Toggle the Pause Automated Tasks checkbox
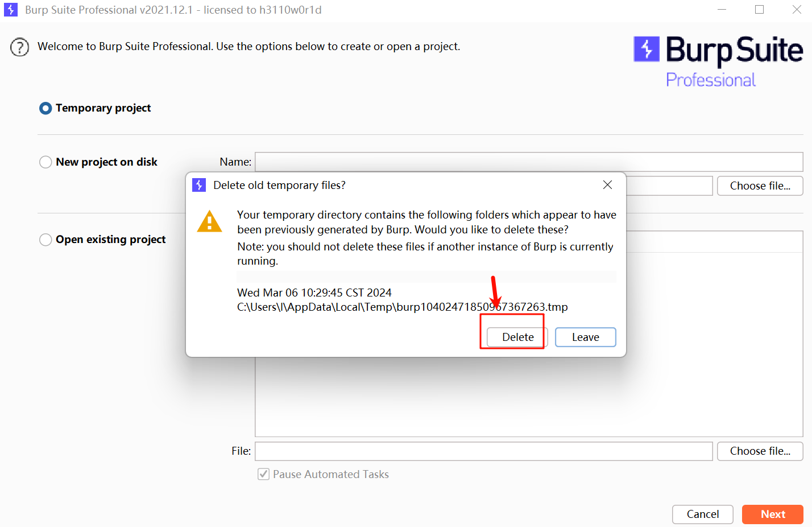 (x=263, y=474)
